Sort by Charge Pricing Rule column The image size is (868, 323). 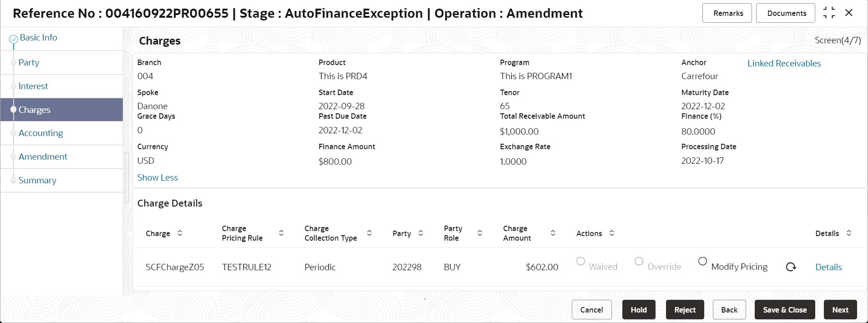281,233
